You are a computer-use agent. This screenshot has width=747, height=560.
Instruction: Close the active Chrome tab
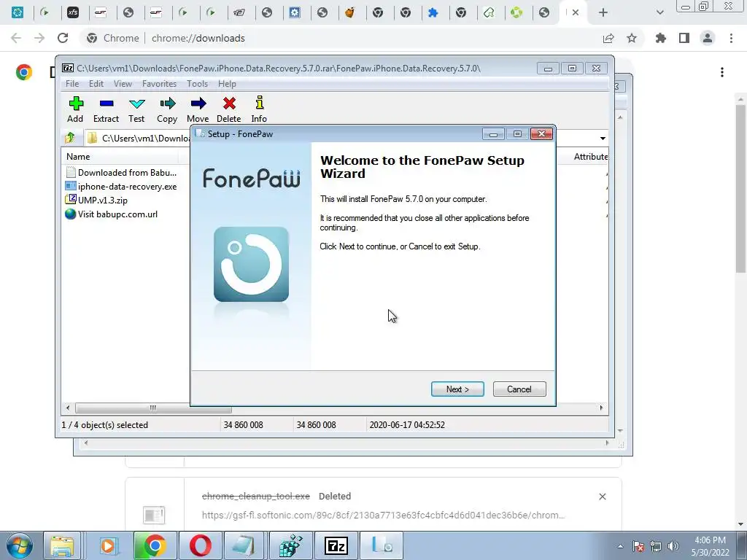[x=576, y=13]
